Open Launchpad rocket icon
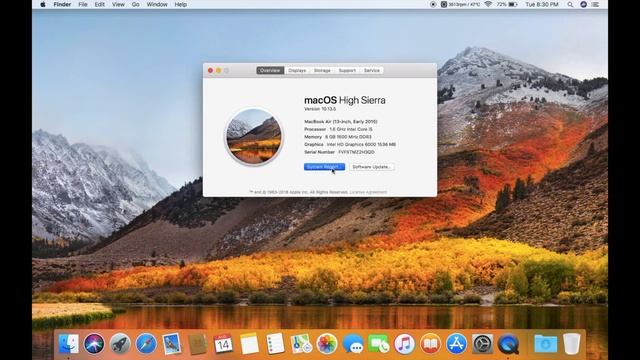 [120, 343]
